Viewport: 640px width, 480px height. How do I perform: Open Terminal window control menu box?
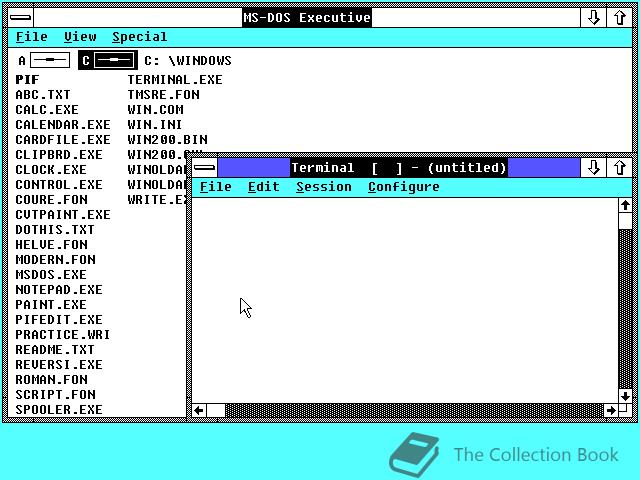(x=204, y=167)
